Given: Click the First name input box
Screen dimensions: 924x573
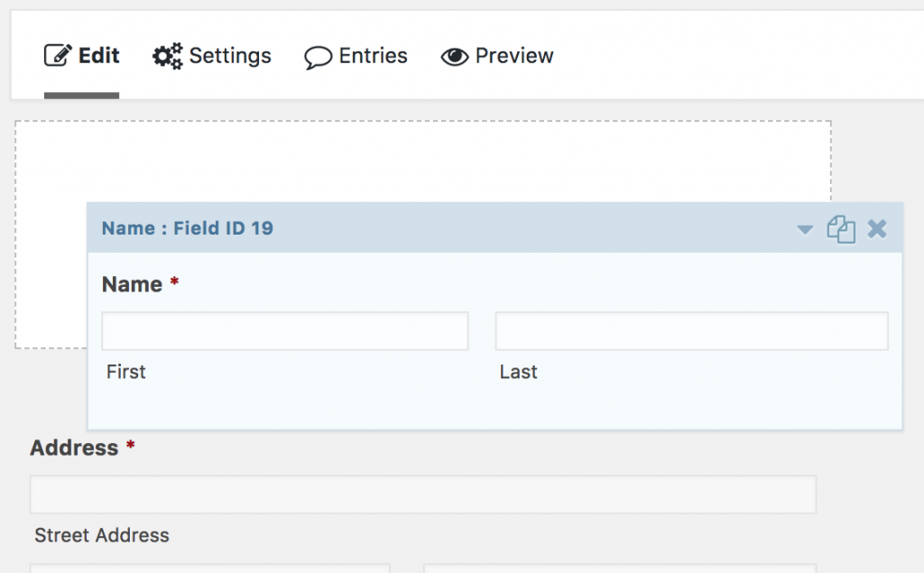Looking at the screenshot, I should click(x=285, y=331).
